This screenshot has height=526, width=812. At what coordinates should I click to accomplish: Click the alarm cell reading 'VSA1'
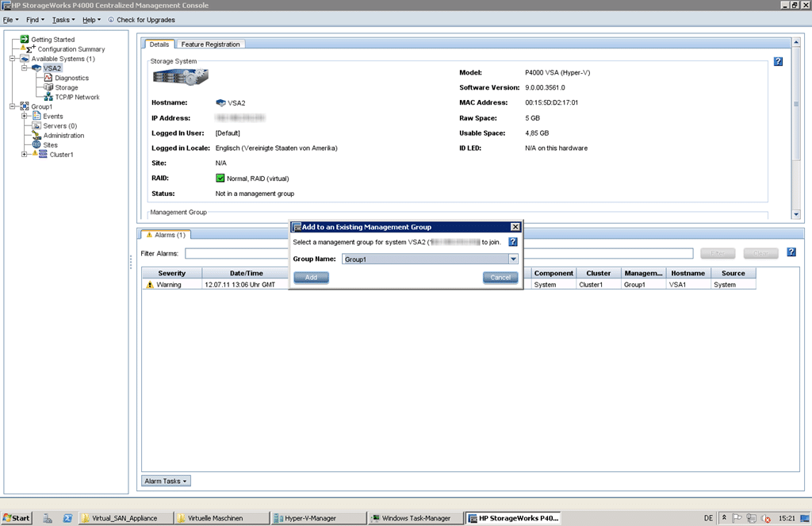pos(688,285)
